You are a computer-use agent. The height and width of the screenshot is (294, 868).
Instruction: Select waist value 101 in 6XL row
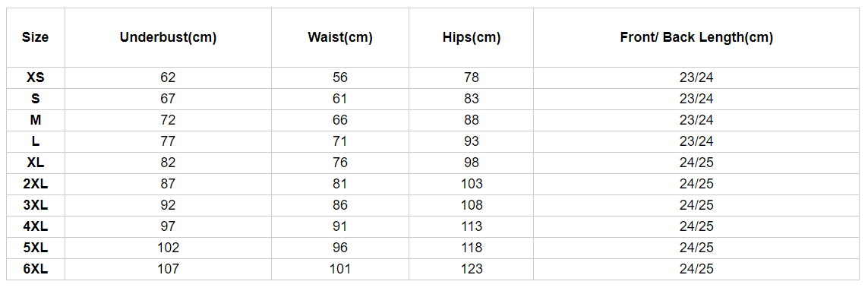[340, 270]
